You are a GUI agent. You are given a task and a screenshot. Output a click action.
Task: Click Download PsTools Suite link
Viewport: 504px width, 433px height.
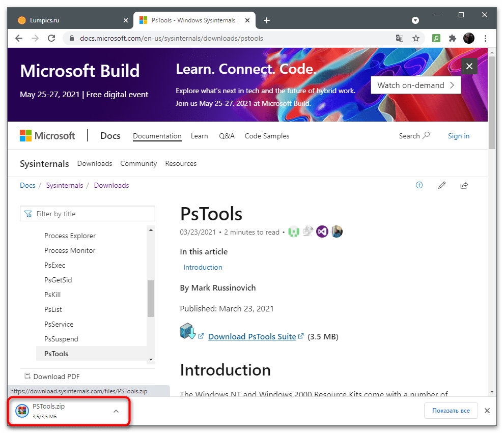click(252, 336)
